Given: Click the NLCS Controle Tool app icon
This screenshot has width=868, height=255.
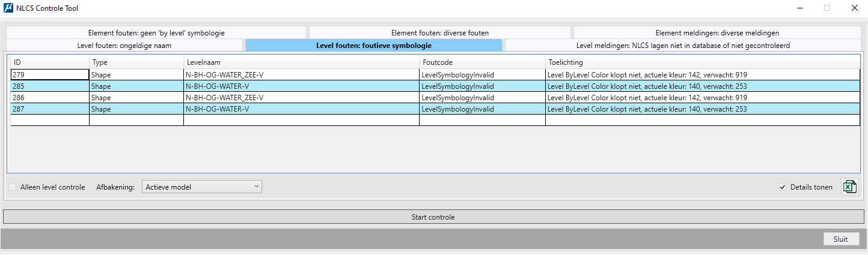Looking at the screenshot, I should (8, 8).
